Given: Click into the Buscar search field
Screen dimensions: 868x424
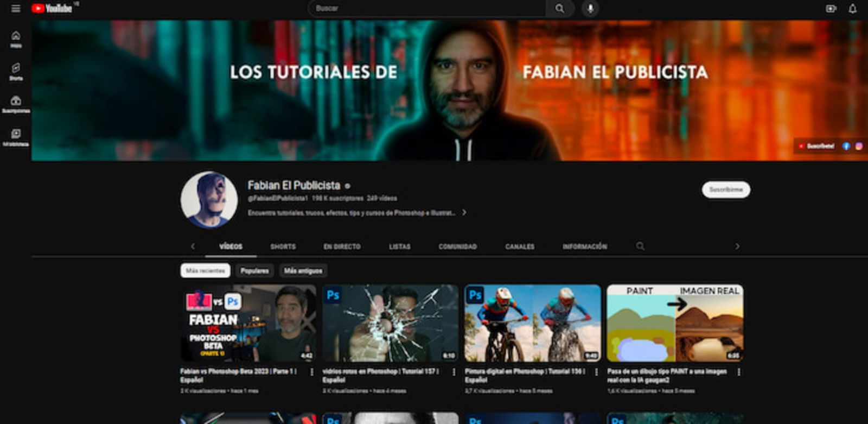Looking at the screenshot, I should pos(427,8).
